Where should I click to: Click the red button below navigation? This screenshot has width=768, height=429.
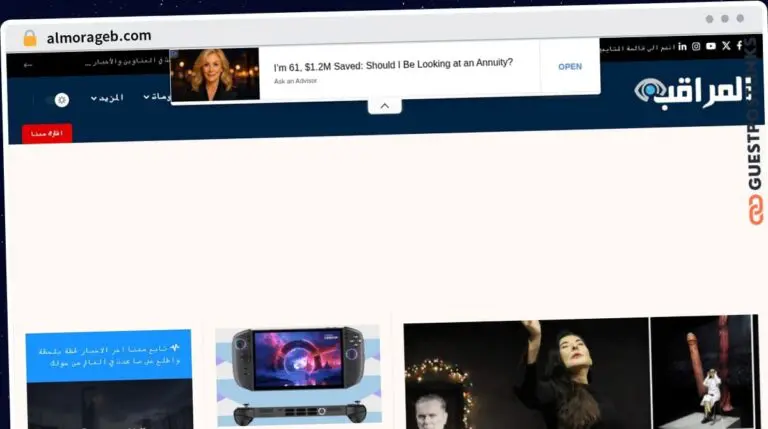[x=47, y=133]
